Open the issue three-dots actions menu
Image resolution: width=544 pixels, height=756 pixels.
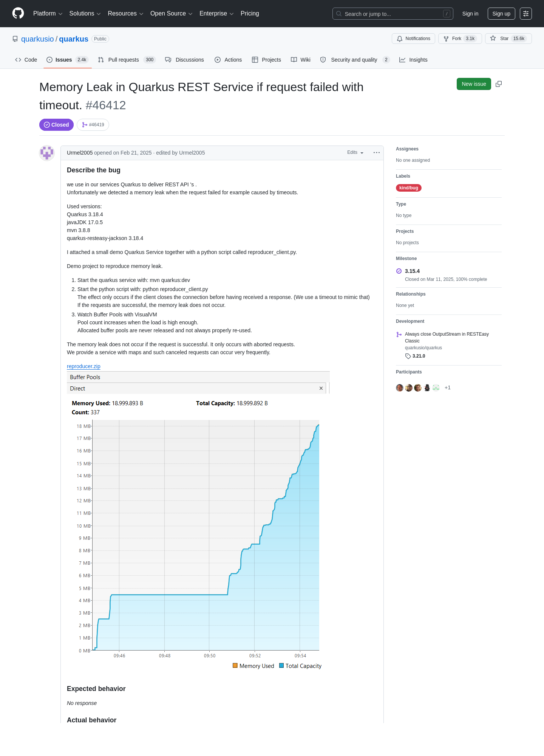[x=377, y=153]
